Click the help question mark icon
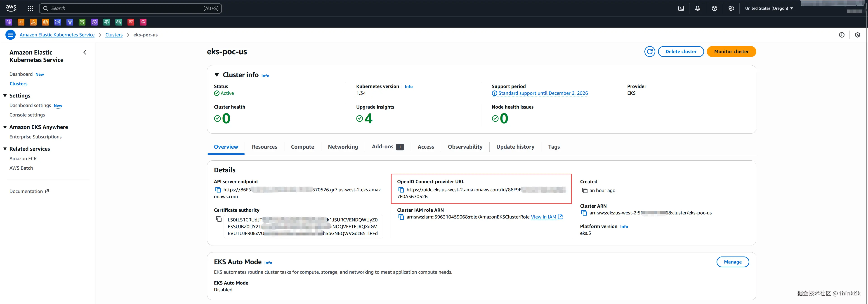The height and width of the screenshot is (304, 868). point(714,8)
